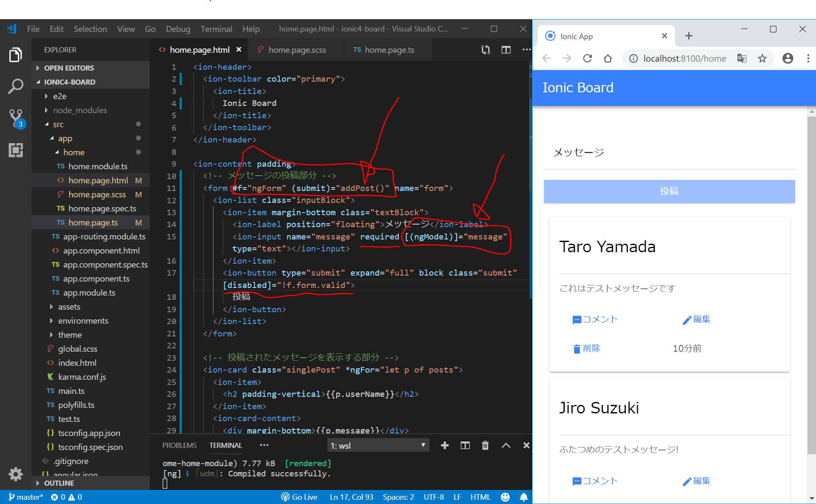
Task: Add a new terminal with plus icon
Action: [444, 445]
